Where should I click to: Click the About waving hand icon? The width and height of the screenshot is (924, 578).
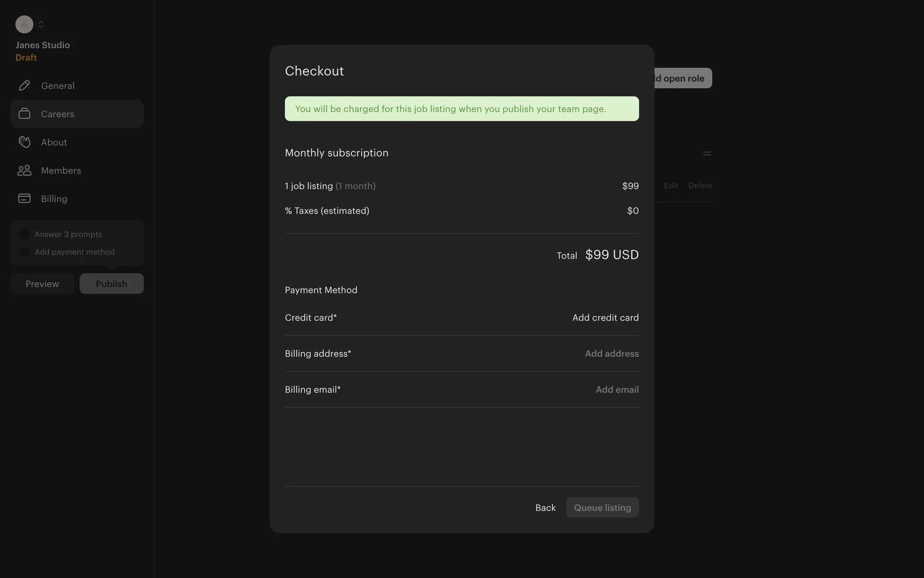point(25,142)
